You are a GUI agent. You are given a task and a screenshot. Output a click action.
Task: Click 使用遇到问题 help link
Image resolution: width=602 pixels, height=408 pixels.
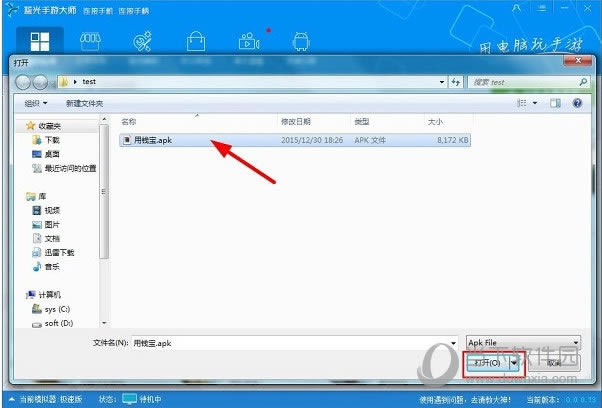click(465, 400)
